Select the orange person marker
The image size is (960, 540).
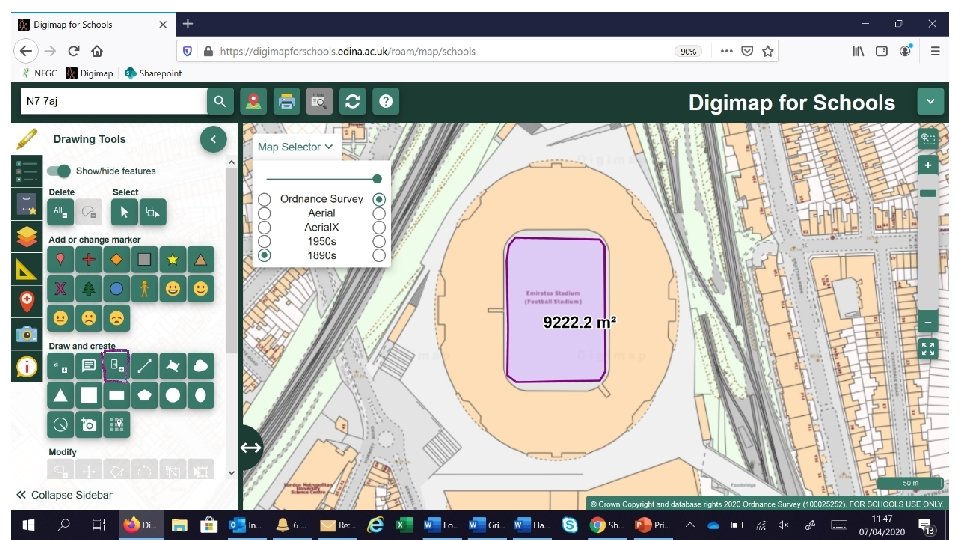(144, 288)
